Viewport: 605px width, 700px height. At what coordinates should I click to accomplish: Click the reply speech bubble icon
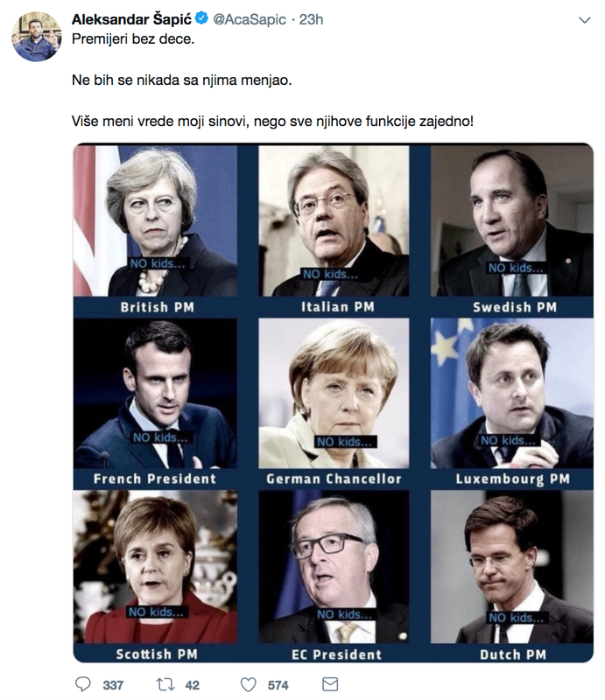(82, 684)
